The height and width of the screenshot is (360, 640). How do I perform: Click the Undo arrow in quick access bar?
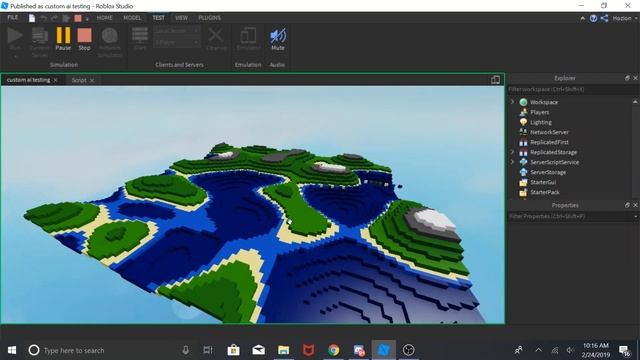point(43,18)
